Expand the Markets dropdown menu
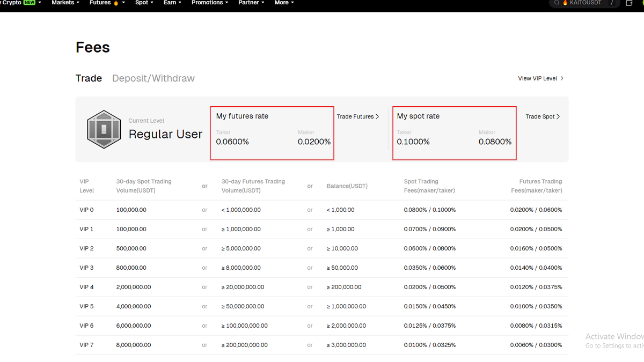644x362 pixels. (x=65, y=3)
